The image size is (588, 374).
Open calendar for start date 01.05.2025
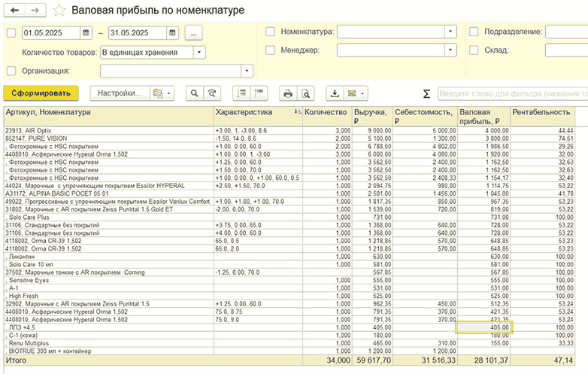pyautogui.click(x=86, y=33)
